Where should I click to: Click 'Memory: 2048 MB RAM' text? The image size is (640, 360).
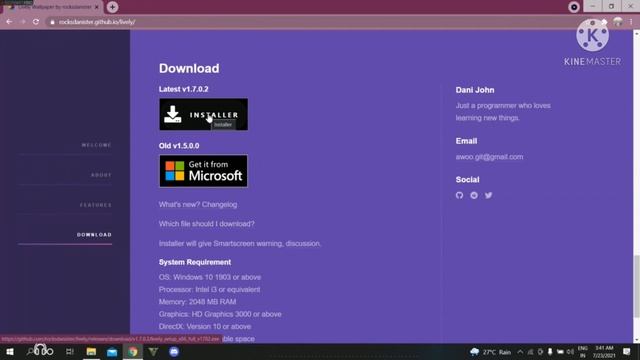[197, 302]
